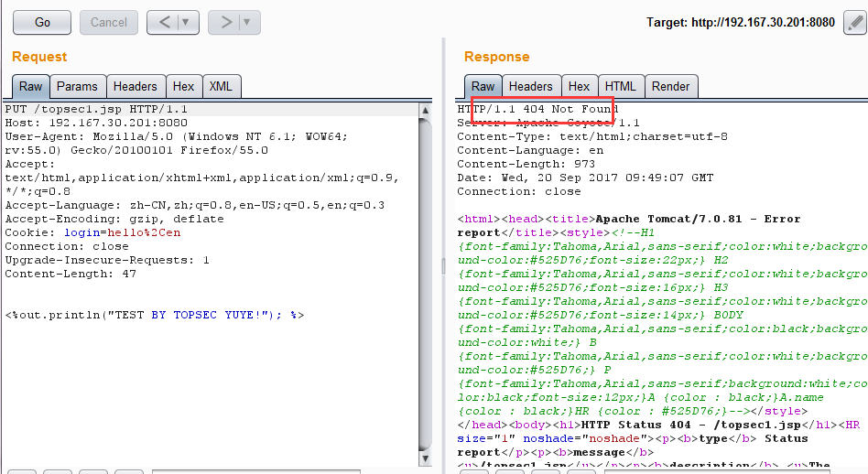Open the back-history dropdown arrow

pyautogui.click(x=186, y=23)
